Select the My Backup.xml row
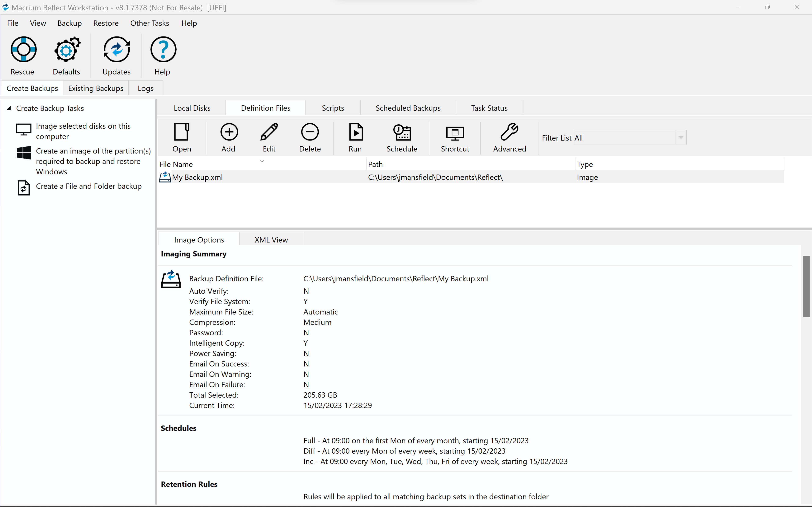Image resolution: width=812 pixels, height=507 pixels. pyautogui.click(x=197, y=177)
